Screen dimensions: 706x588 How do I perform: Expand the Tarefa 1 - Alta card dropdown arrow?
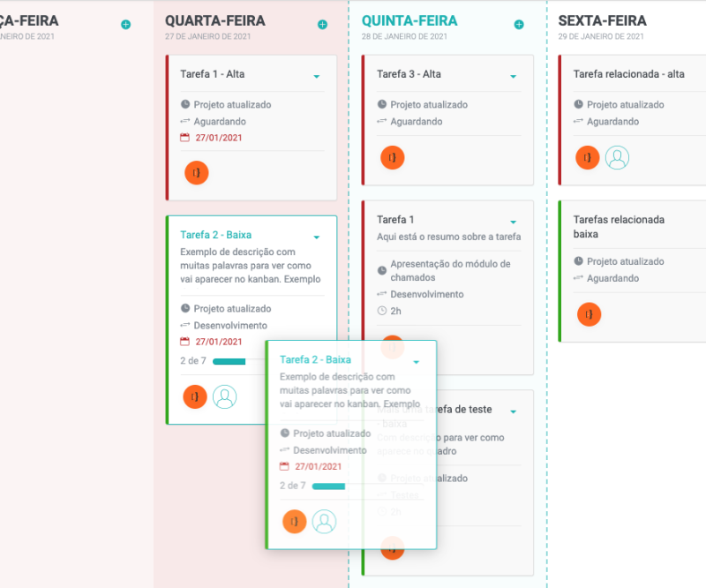316,77
